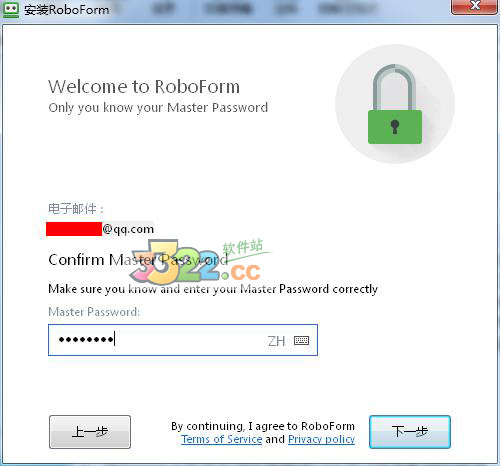Screen dimensions: 500x466
Task: Open the Terms of Service link
Action: tap(222, 439)
